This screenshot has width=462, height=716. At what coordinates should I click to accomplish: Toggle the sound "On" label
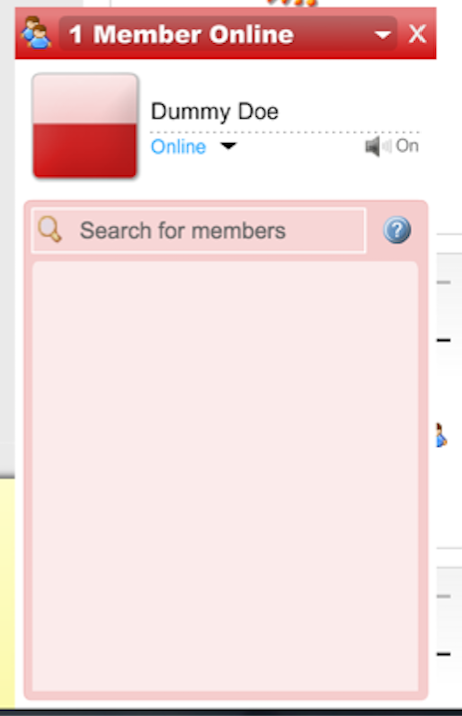407,146
